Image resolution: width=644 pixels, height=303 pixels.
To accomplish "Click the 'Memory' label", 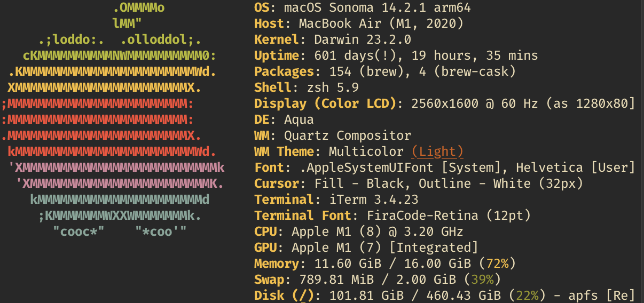I will [x=277, y=264].
